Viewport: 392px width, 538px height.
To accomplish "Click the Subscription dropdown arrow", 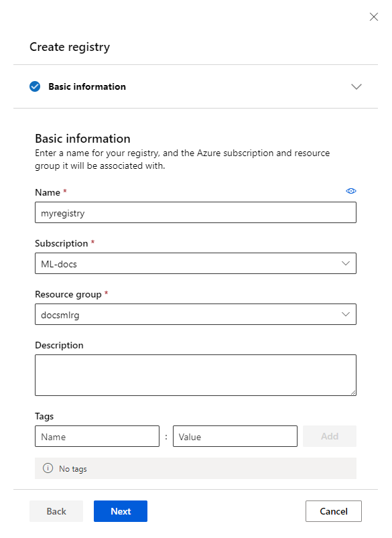I will tap(345, 263).
